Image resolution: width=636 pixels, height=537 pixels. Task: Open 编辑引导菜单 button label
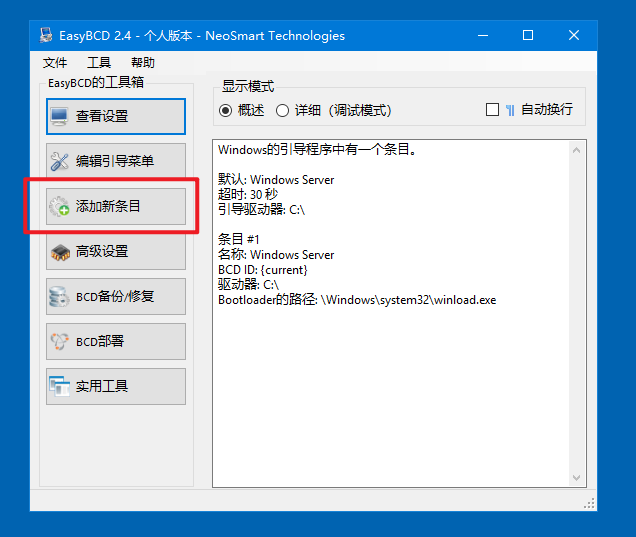[x=116, y=161]
